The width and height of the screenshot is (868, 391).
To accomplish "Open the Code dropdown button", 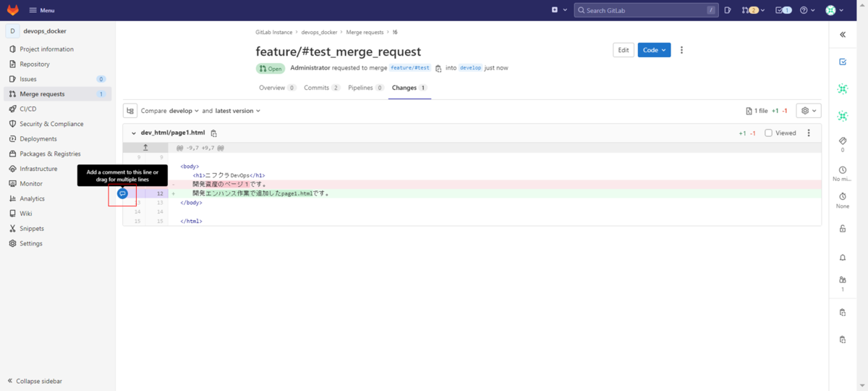I will pyautogui.click(x=654, y=50).
